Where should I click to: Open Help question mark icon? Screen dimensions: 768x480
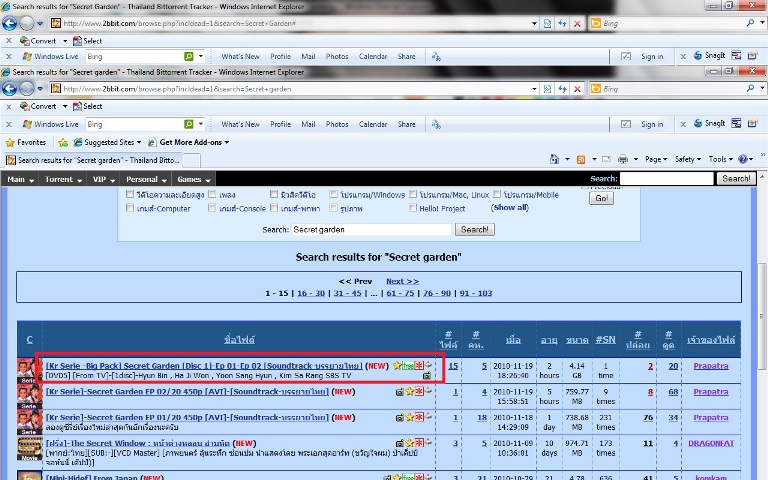[743, 159]
